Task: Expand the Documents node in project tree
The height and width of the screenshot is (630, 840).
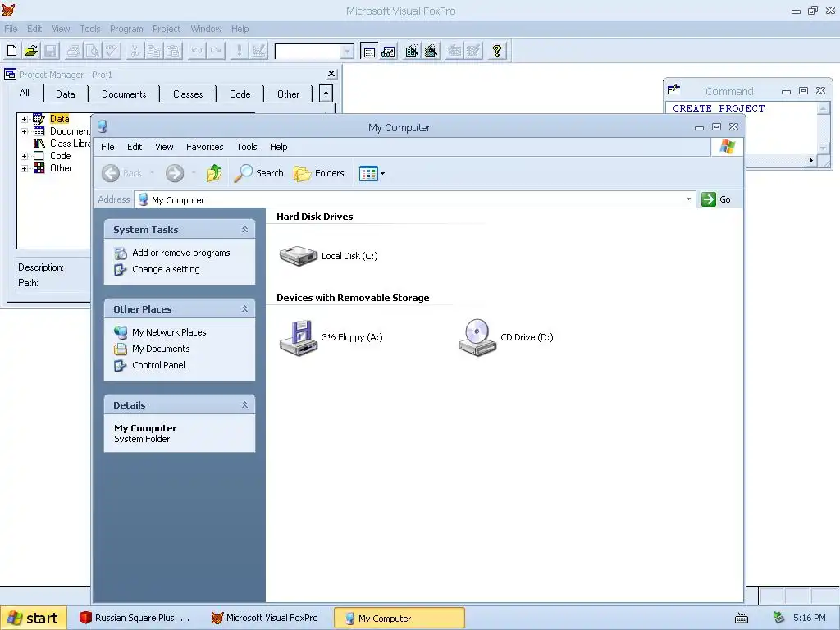Action: tap(24, 131)
